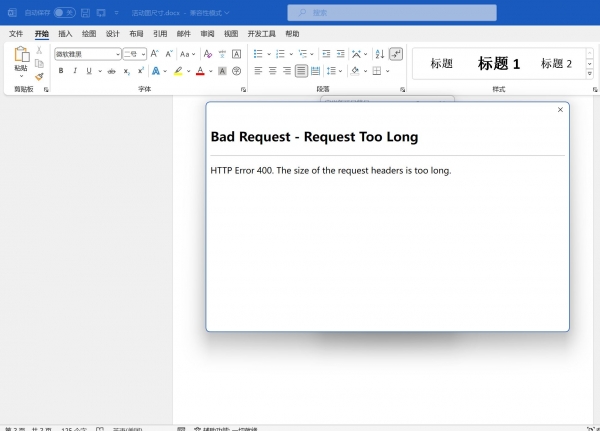
Task: Open the font size dropdown
Action: [x=143, y=54]
